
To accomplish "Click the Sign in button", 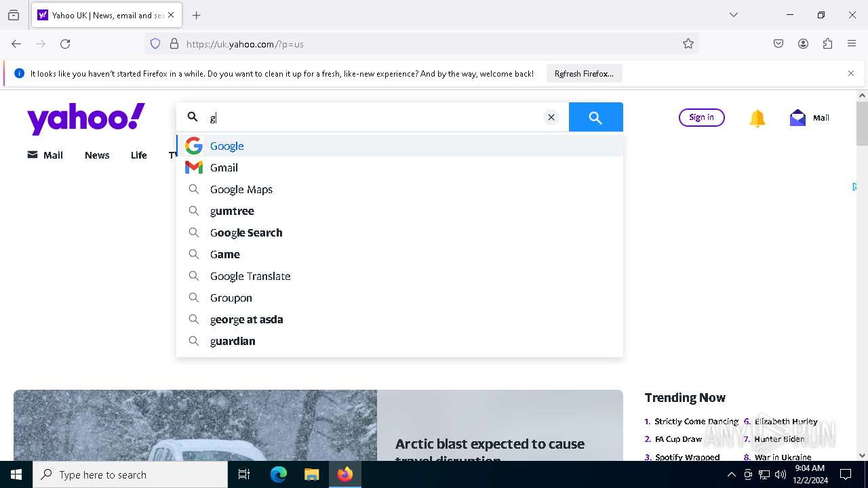I will coord(701,117).
